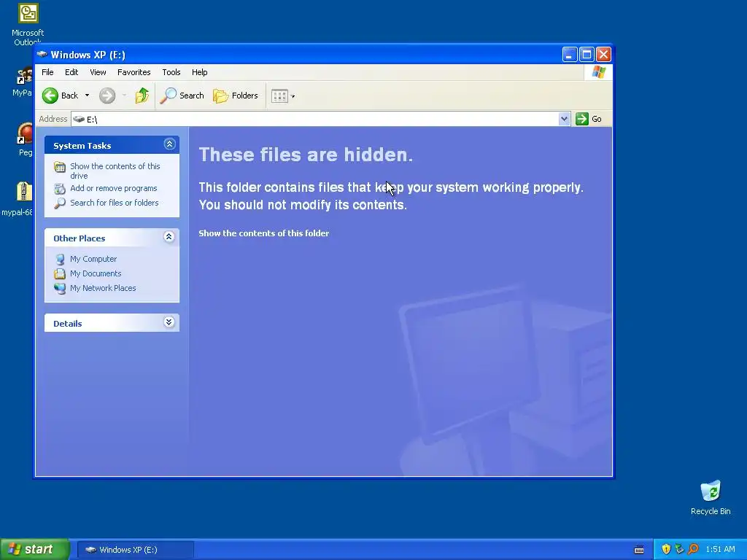
Task: Click the network connection tray icon
Action: (679, 550)
